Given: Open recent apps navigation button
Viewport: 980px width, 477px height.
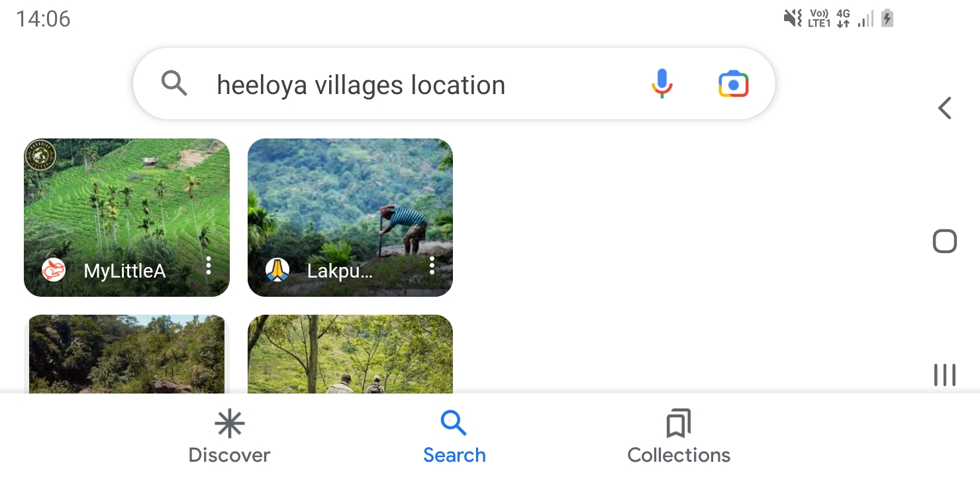Looking at the screenshot, I should tap(944, 375).
